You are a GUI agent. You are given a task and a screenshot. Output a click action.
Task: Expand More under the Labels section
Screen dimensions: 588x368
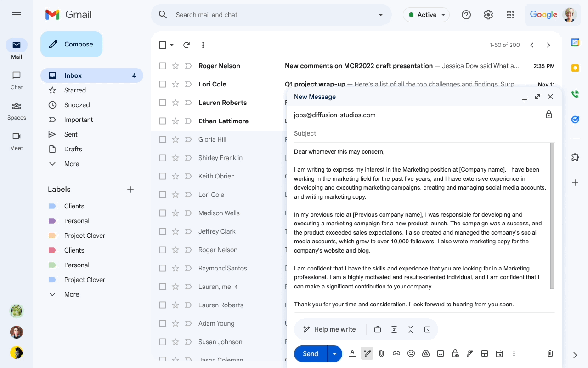click(72, 294)
